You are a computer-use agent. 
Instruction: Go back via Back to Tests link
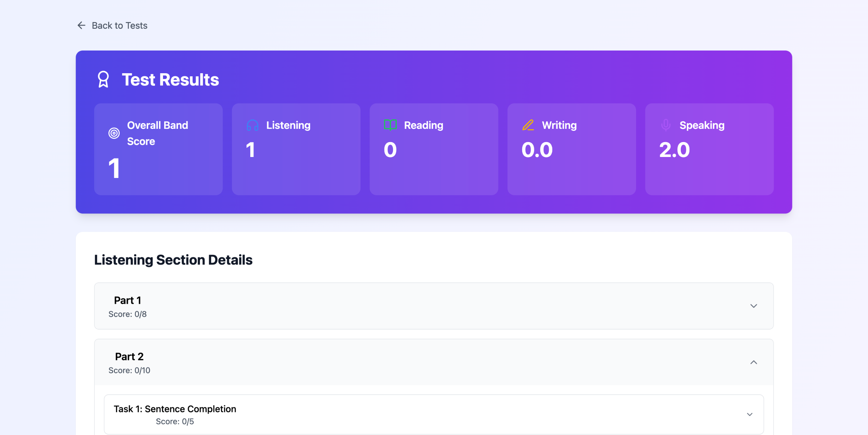pos(112,25)
